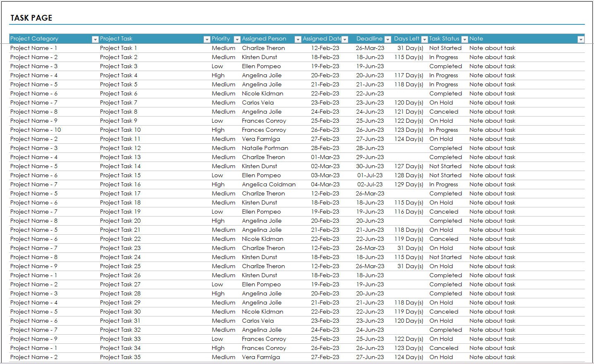Viewport: 594px width, 364px height.
Task: Click the 115 Day(s) cell for Project Task 2
Action: click(x=409, y=57)
